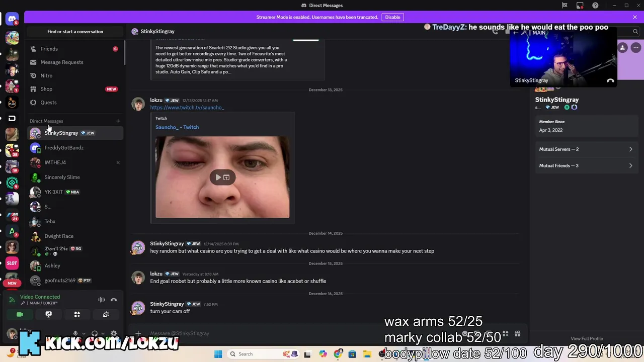
Task: Open View Full Profile link
Action: point(587,339)
